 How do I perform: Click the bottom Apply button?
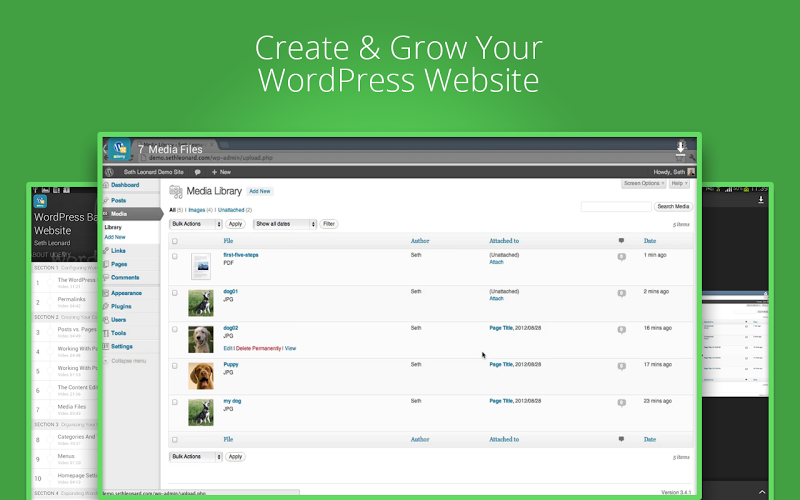[x=235, y=457]
